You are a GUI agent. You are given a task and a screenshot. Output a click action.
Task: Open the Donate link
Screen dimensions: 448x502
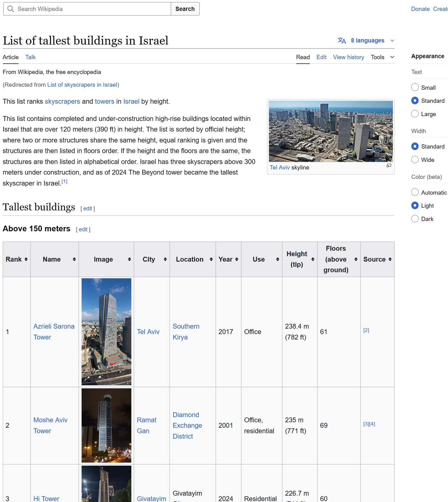pos(420,9)
